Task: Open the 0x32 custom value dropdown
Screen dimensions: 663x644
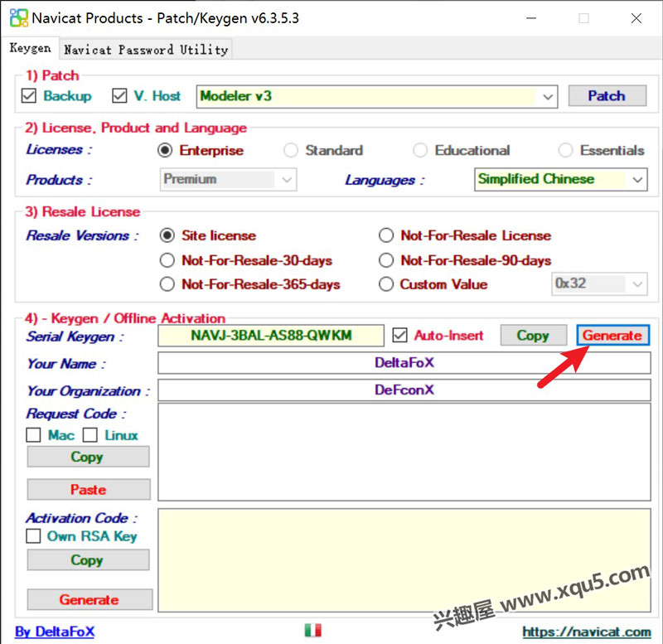Action: point(599,283)
